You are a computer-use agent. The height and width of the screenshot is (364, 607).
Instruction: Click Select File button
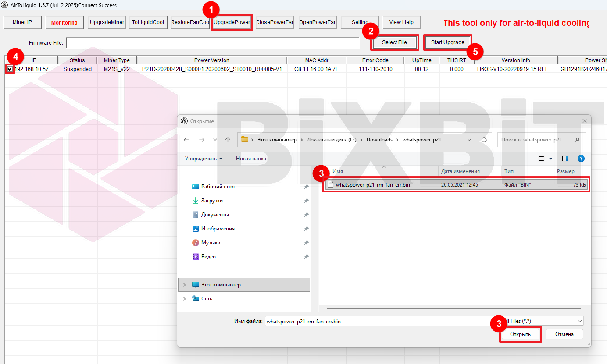394,42
